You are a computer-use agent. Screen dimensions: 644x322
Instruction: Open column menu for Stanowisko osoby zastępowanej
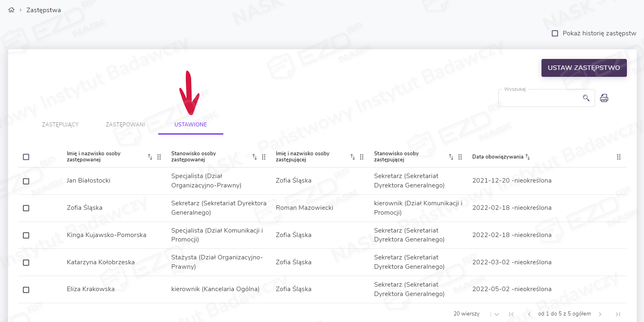click(x=264, y=157)
